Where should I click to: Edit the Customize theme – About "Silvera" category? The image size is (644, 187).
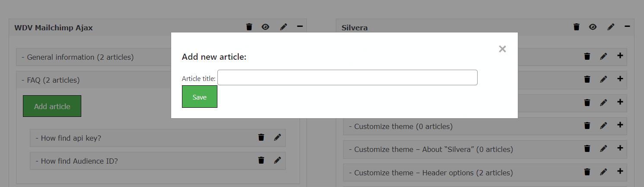point(604,149)
